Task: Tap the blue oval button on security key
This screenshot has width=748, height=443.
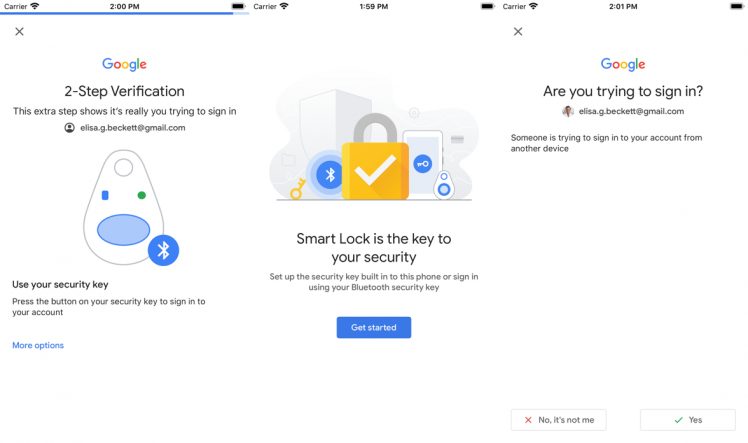Action: [x=124, y=230]
